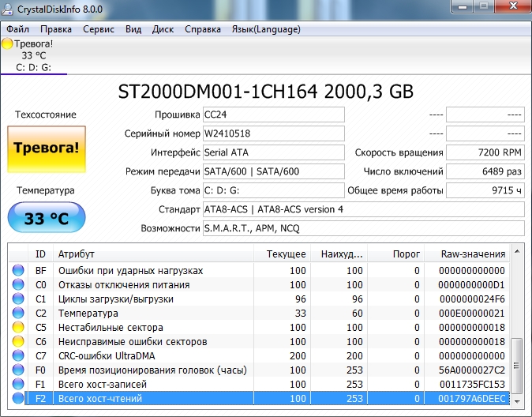The height and width of the screenshot is (417, 532).
Task: Select row Ошибки при ударных нагрузках
Action: [259, 270]
